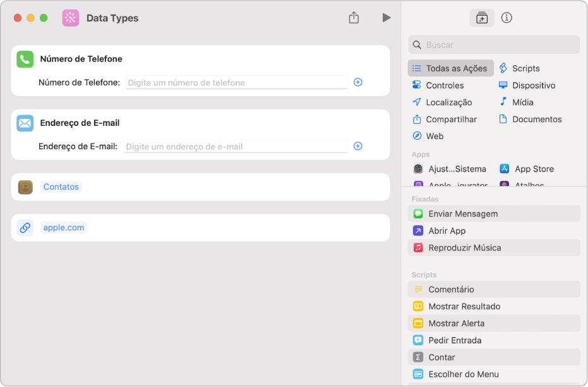Screen dimensions: 588x387
Task: Click the Fixadas section header
Action: coord(425,199)
